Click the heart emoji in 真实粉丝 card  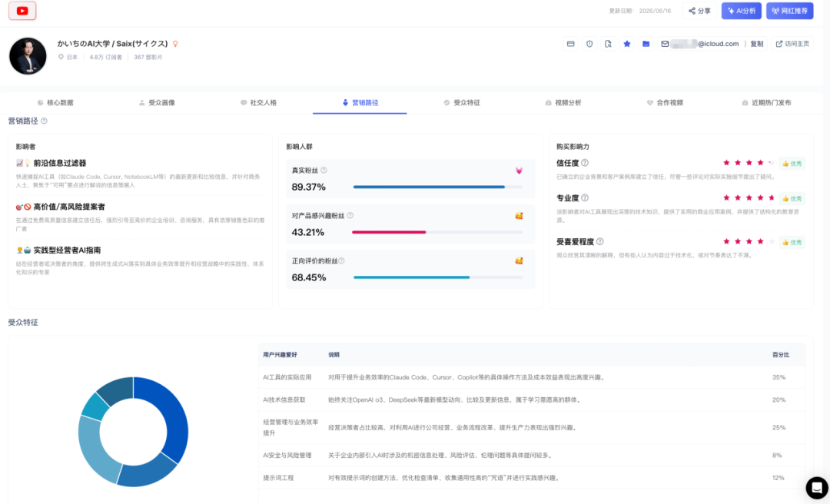pos(519,171)
